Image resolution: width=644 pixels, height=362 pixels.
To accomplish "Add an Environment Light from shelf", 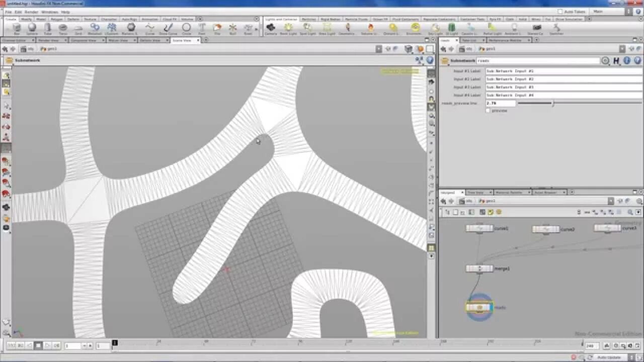I will pos(415,29).
